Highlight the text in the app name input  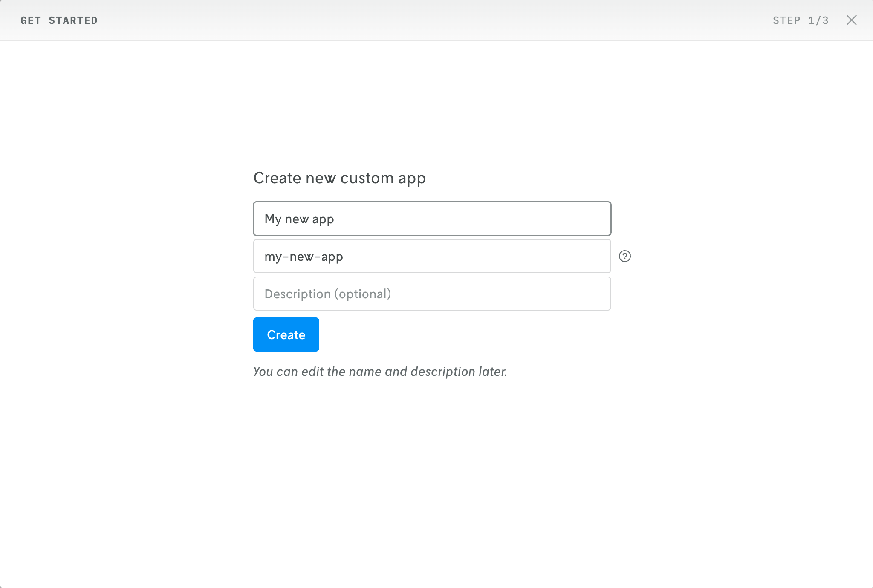(x=299, y=219)
